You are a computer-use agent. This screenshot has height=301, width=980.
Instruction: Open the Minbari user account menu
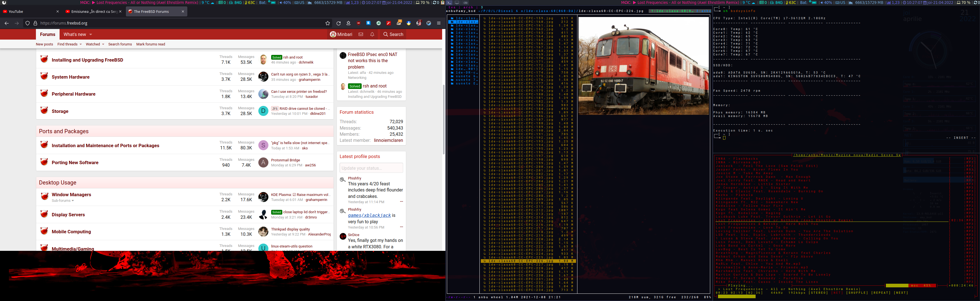coord(341,34)
